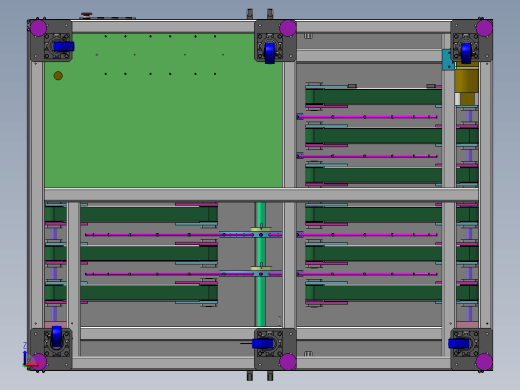Screen dimensions: 520x390
Task: Pick the blue caster wheel at top center
Action: 270,53
